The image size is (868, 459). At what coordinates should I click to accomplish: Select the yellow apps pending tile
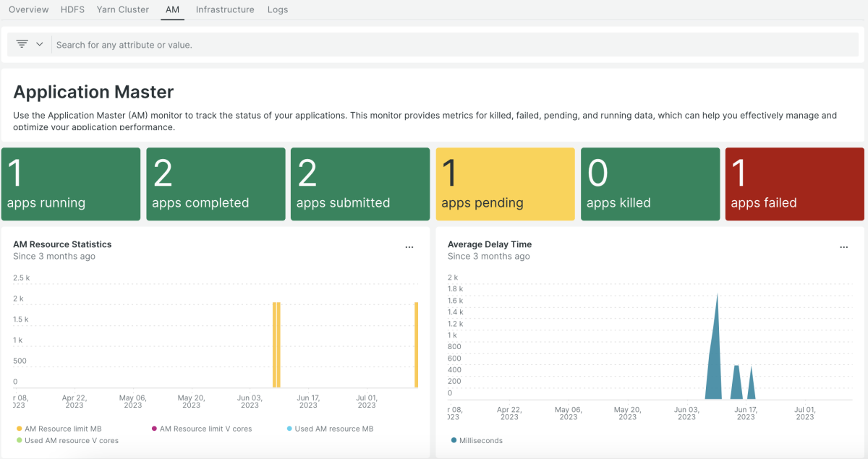coord(505,184)
